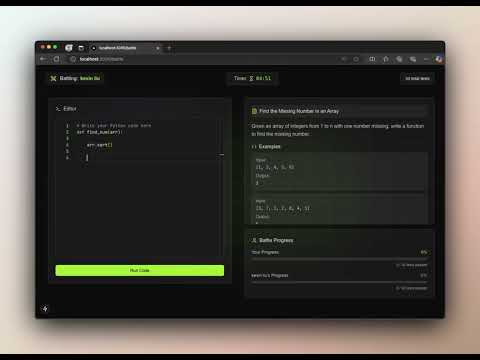Reload the localhost page
The image size is (480, 360).
pyautogui.click(x=56, y=59)
